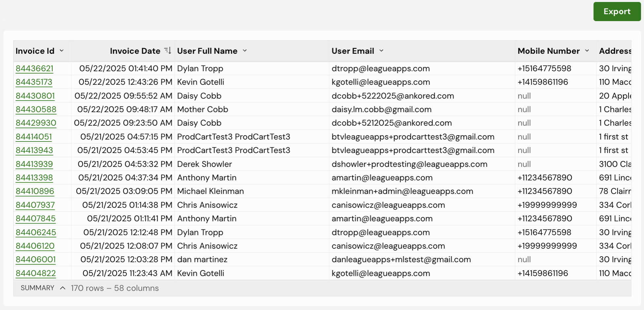
Task: Open invoice link 84435173
Action: click(x=34, y=82)
